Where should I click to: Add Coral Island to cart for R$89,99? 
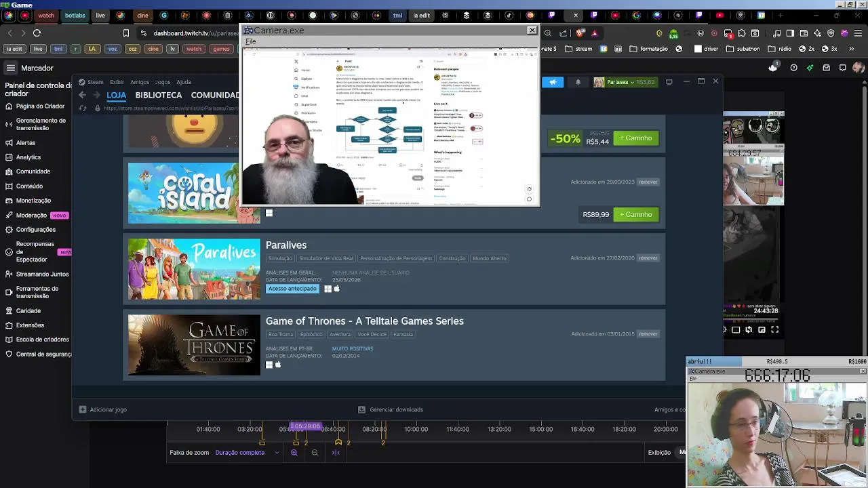pos(635,214)
